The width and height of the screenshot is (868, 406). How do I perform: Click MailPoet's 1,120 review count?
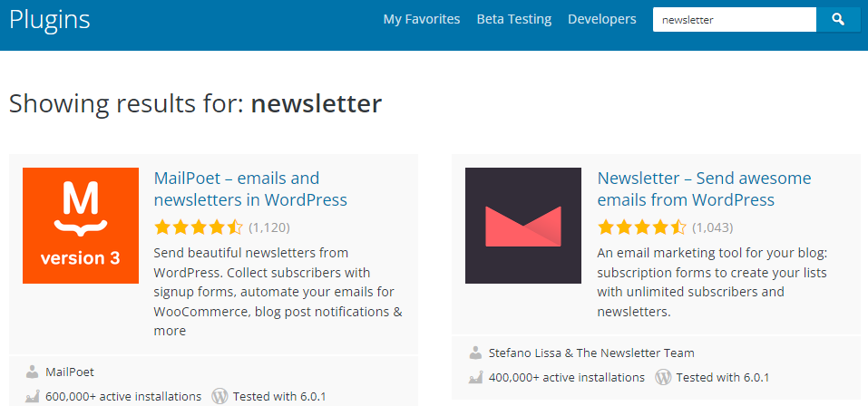coord(269,227)
